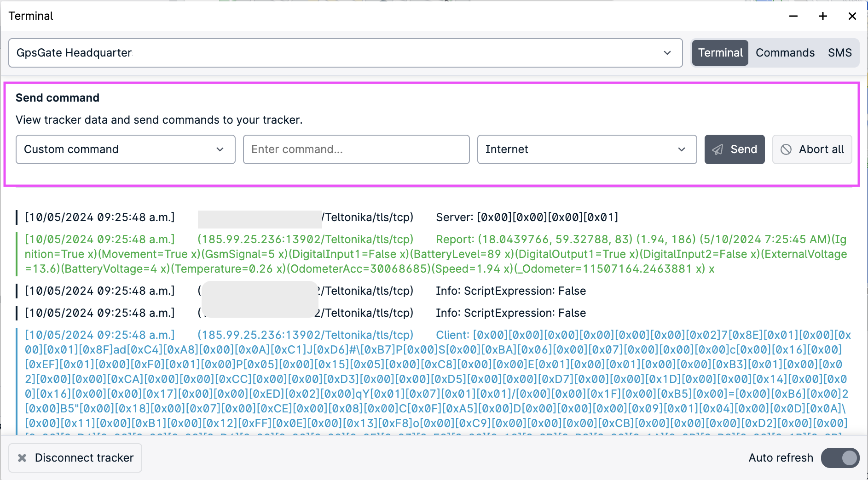Toggle the Auto refresh switch
868x480 pixels.
pyautogui.click(x=840, y=458)
